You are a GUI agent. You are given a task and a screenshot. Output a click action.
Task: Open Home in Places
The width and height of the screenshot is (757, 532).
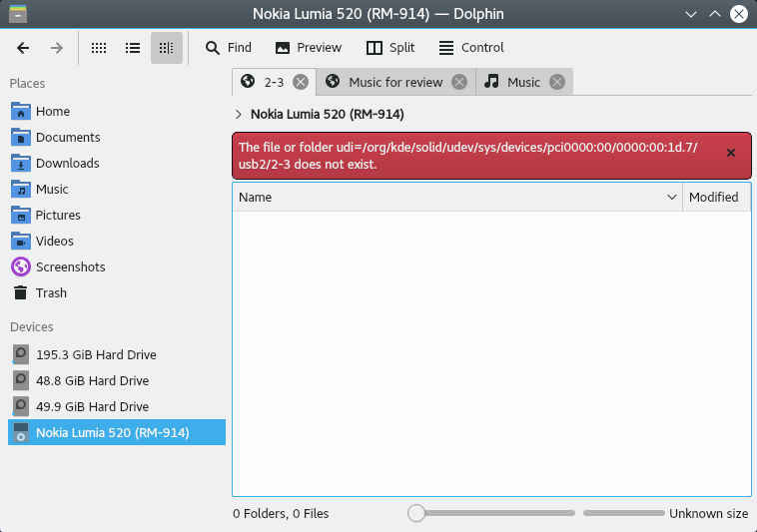(117, 112)
